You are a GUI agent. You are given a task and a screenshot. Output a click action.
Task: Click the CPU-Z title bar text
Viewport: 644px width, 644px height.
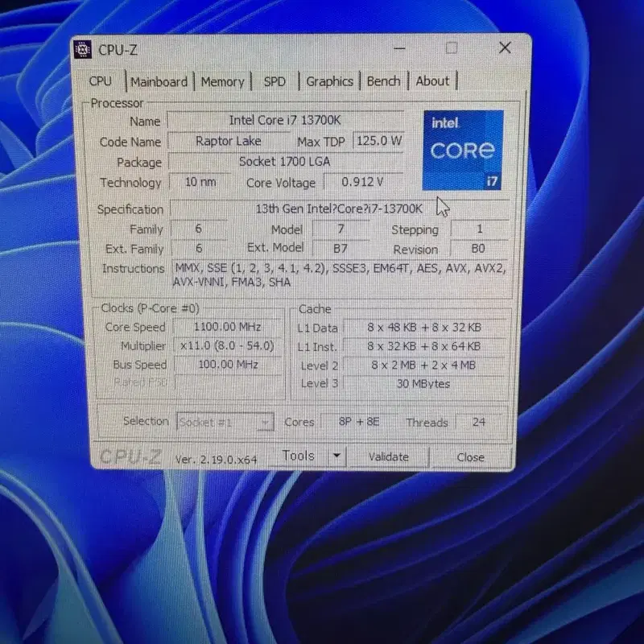click(x=118, y=50)
